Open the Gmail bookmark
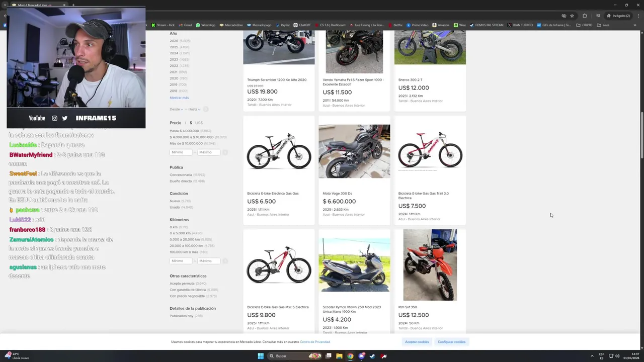The image size is (644, 362). coord(185,25)
